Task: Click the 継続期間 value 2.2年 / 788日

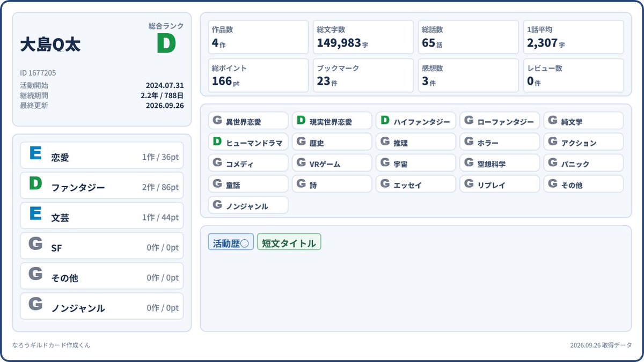Action: pos(162,95)
